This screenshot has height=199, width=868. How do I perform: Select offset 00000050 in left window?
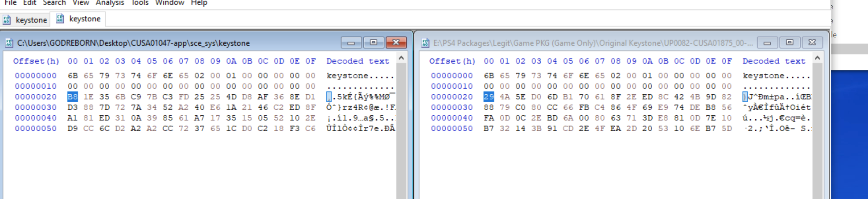(x=36, y=129)
